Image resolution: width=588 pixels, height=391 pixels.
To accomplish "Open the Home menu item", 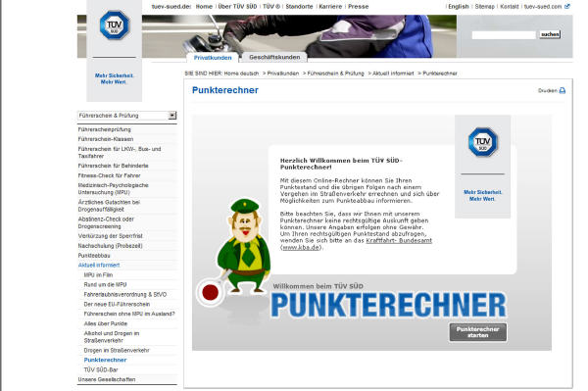I will click(204, 7).
